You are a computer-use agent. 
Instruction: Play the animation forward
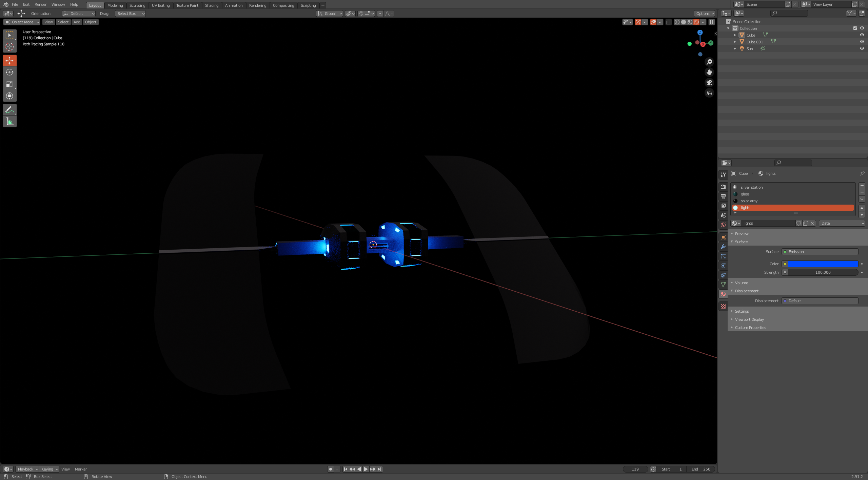366,469
